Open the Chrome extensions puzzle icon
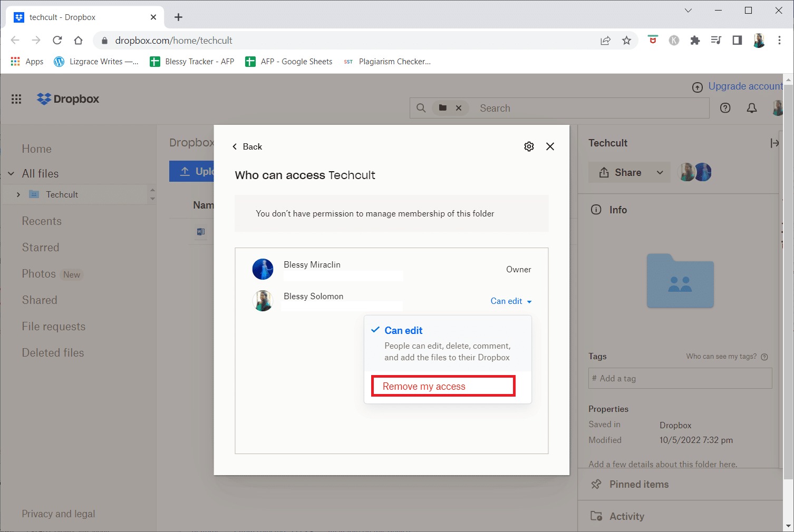This screenshot has height=532, width=794. (695, 41)
